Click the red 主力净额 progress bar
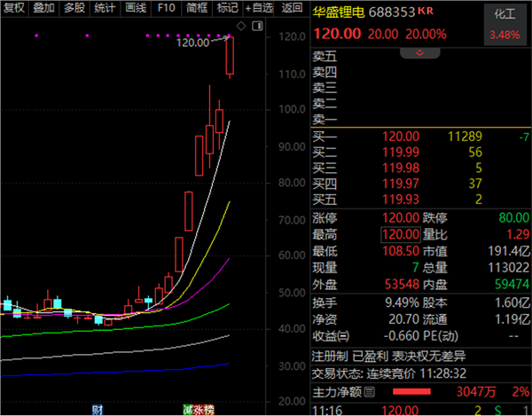This screenshot has width=532, height=416. click(411, 391)
